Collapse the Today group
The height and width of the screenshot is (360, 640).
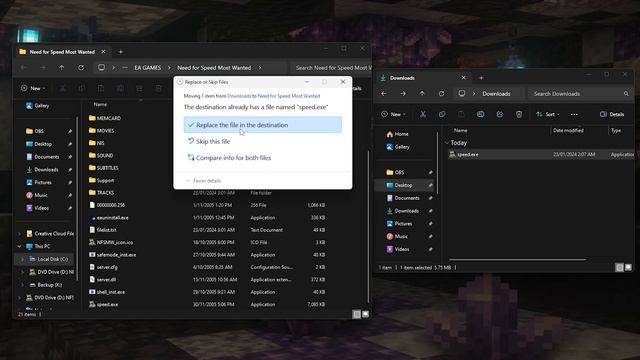[447, 143]
